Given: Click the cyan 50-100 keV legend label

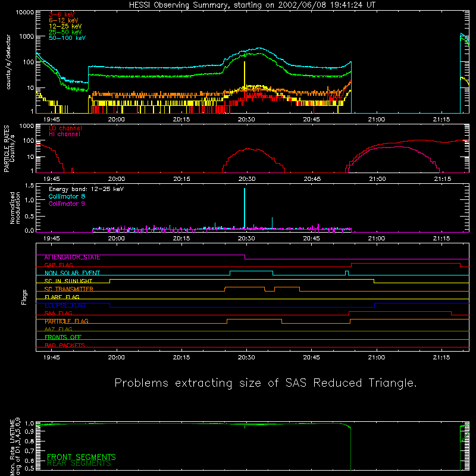Looking at the screenshot, I should [x=67, y=37].
